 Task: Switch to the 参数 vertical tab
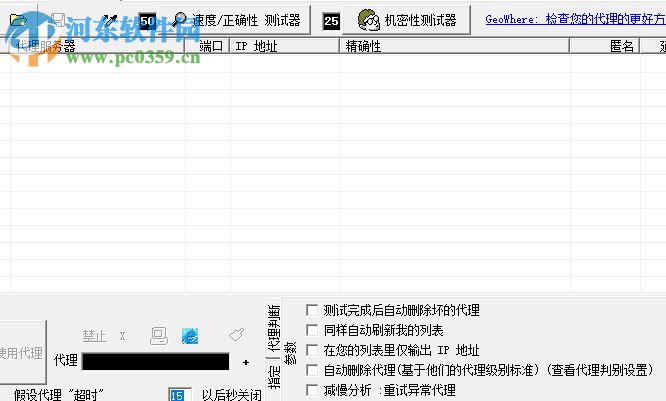click(290, 353)
